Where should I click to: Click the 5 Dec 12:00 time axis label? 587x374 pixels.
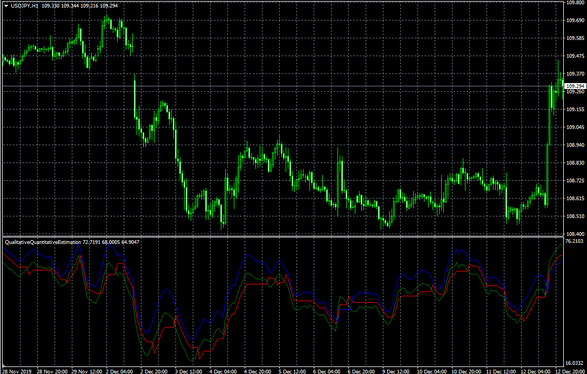point(292,371)
